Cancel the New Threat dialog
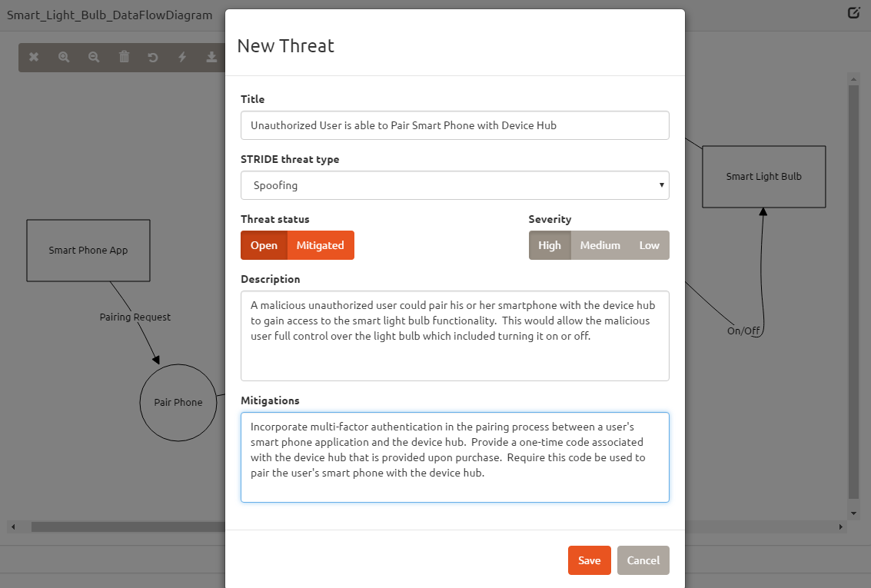871x588 pixels. click(x=643, y=560)
